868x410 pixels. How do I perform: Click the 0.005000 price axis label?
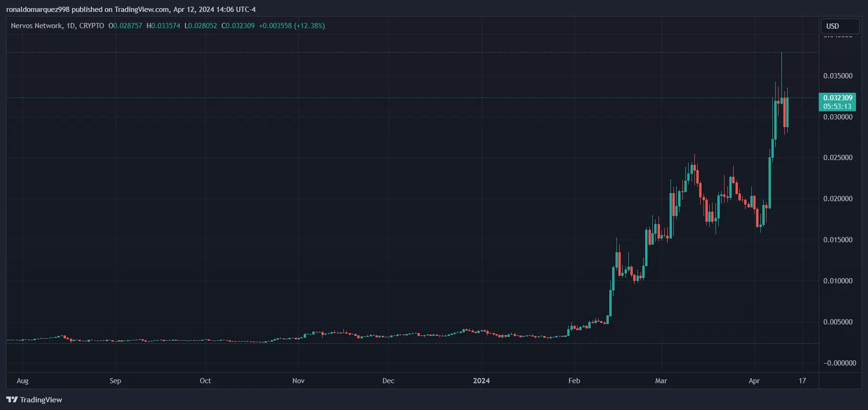838,322
